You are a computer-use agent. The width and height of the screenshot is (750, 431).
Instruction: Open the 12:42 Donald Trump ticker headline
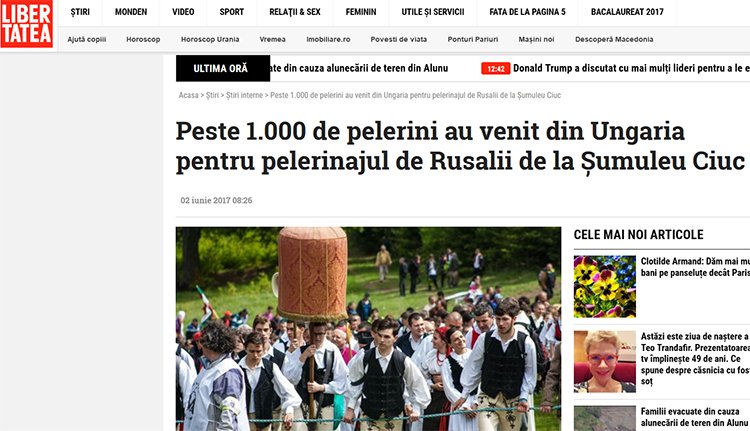coord(615,68)
